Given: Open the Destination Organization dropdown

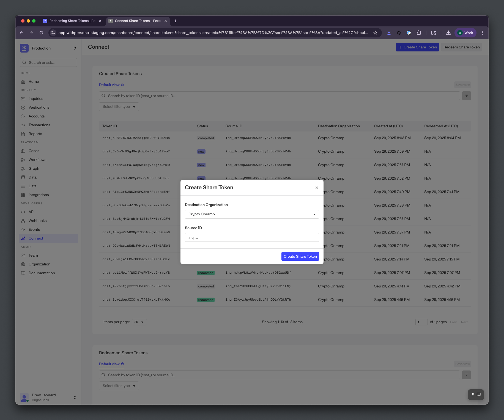Looking at the screenshot, I should [252, 214].
